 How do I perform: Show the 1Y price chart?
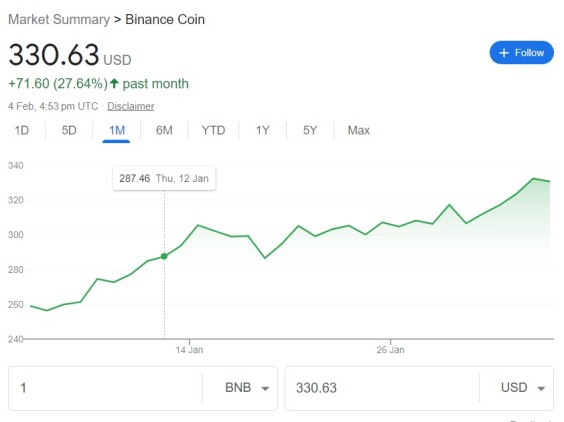[x=263, y=130]
